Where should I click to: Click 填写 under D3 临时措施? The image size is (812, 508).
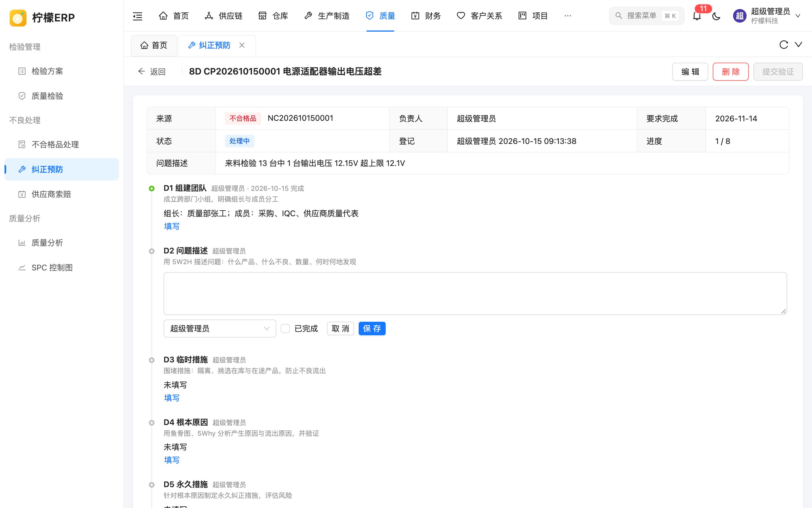coord(171,398)
